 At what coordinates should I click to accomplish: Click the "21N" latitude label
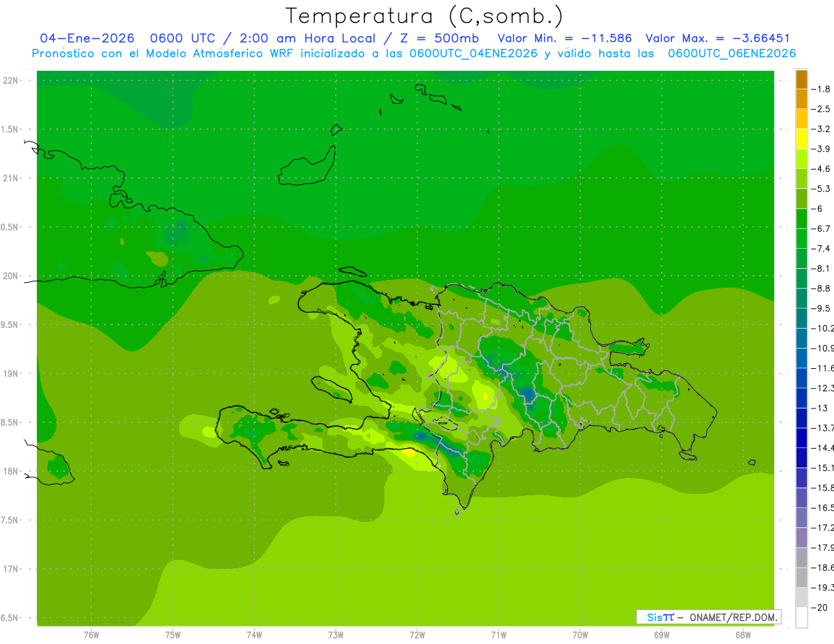(x=10, y=178)
